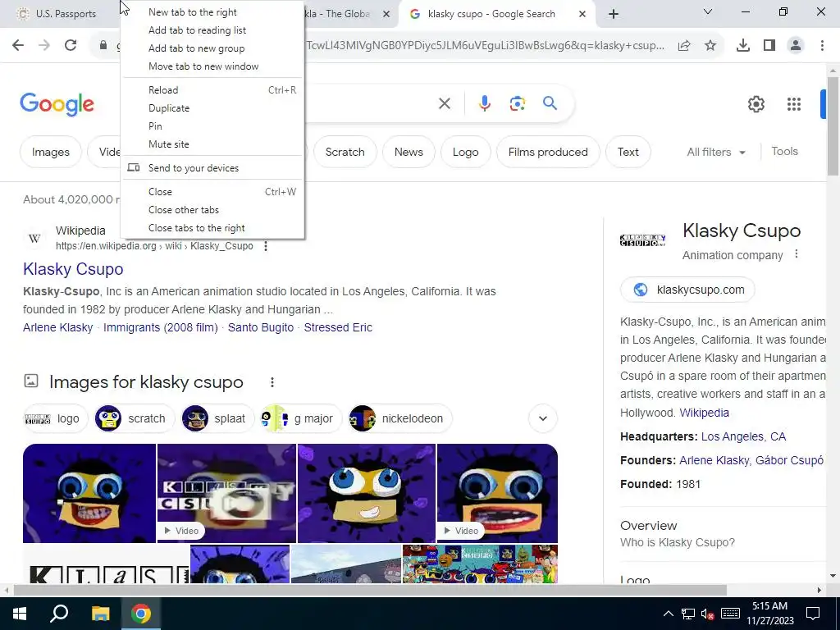Viewport: 840px width, 630px height.
Task: Click the lock site info icon
Action: [x=103, y=46]
